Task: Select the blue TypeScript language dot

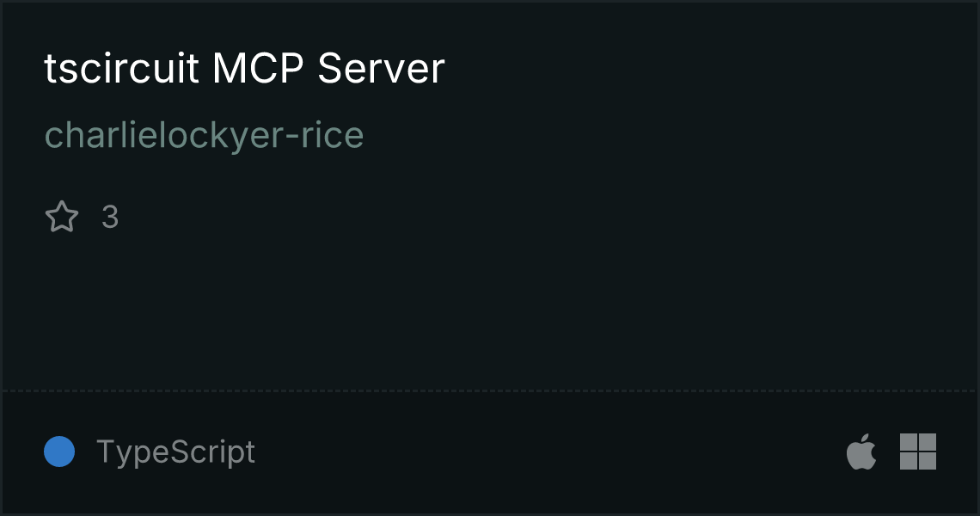Action: [x=59, y=451]
